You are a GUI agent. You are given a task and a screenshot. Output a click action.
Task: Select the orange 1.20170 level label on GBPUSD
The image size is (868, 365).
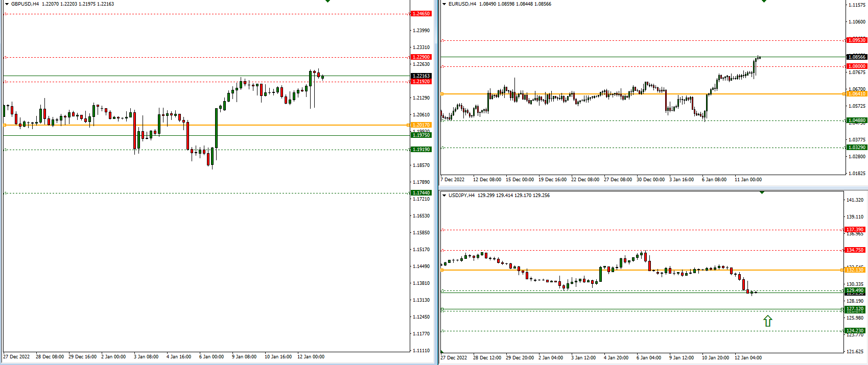[421, 125]
